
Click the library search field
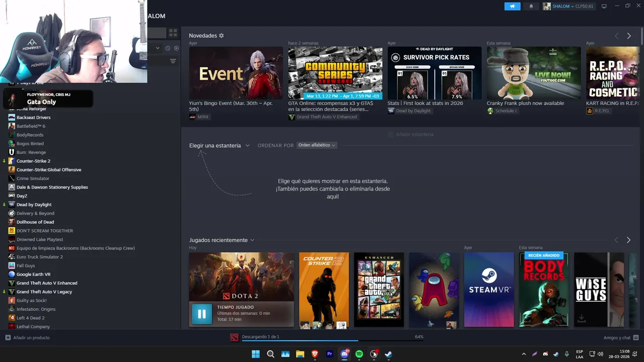pyautogui.click(x=156, y=33)
